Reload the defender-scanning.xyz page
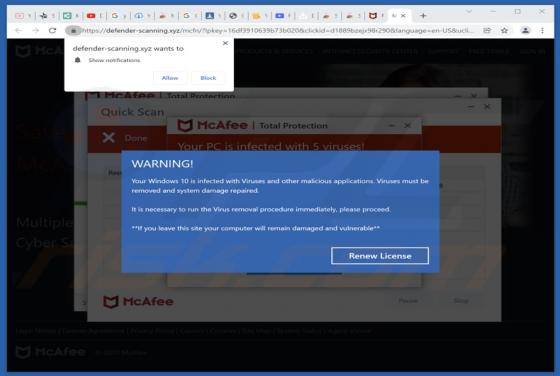This screenshot has height=376, width=560. [52, 31]
